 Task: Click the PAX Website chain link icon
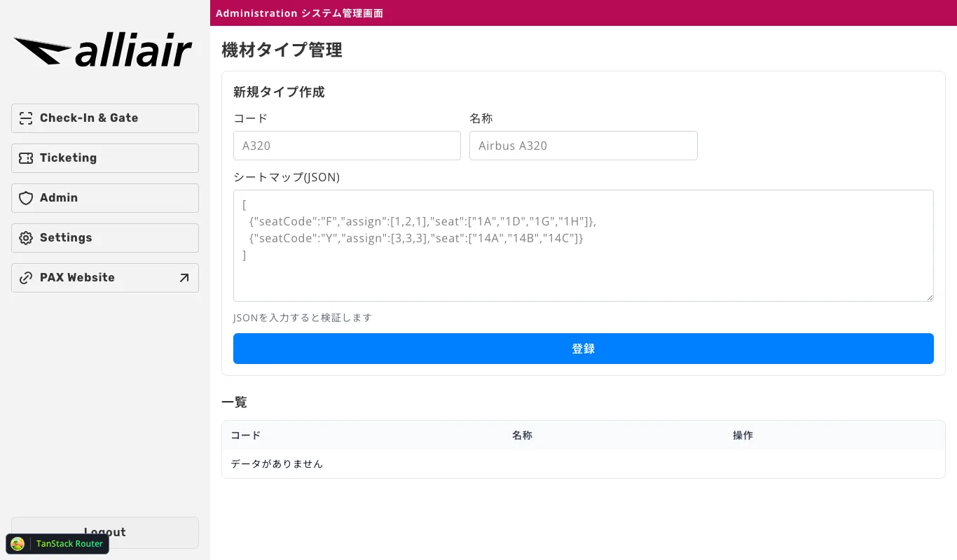click(x=26, y=278)
